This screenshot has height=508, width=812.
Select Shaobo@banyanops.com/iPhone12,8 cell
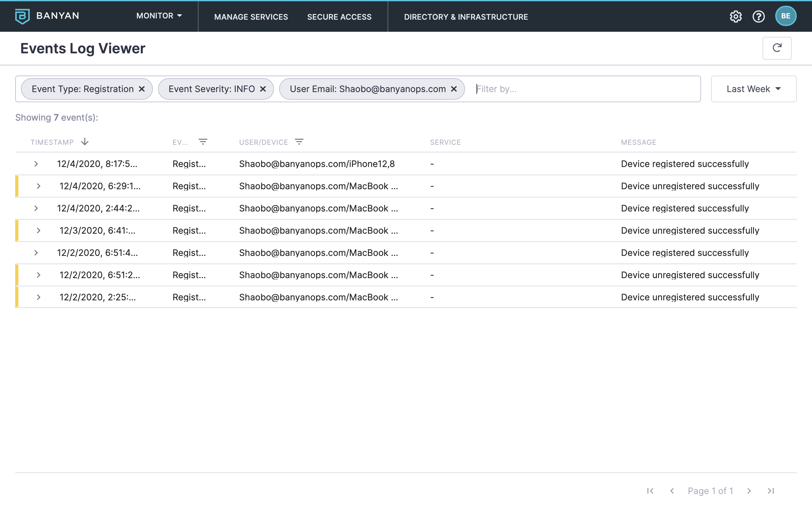[x=317, y=164]
